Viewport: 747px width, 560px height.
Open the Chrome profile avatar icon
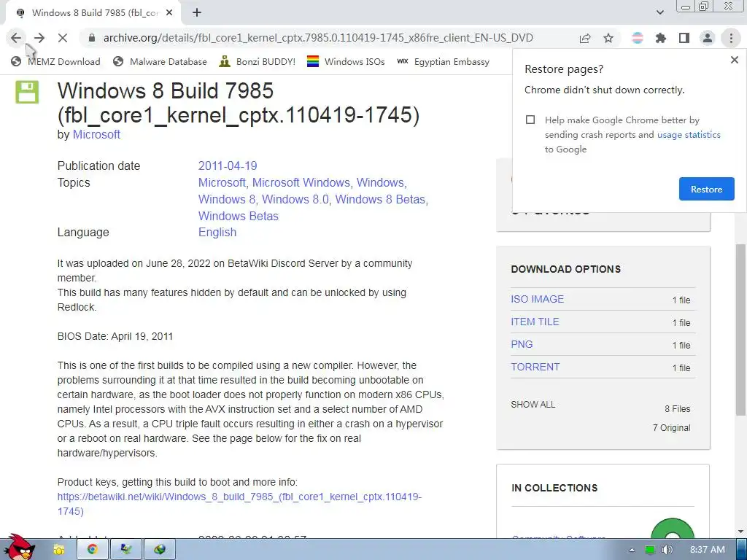click(708, 38)
